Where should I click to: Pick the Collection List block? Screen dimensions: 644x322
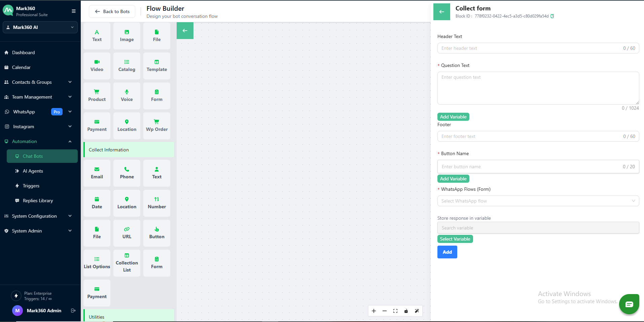click(127, 263)
